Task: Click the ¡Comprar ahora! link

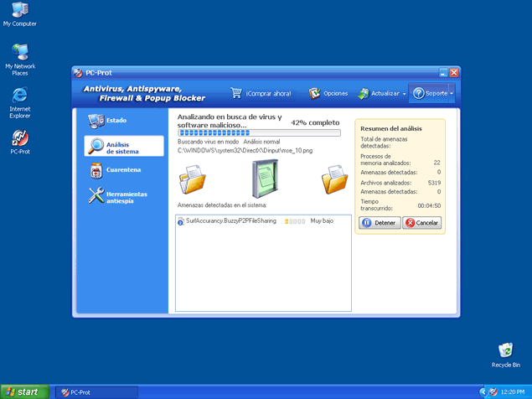Action: (268, 93)
